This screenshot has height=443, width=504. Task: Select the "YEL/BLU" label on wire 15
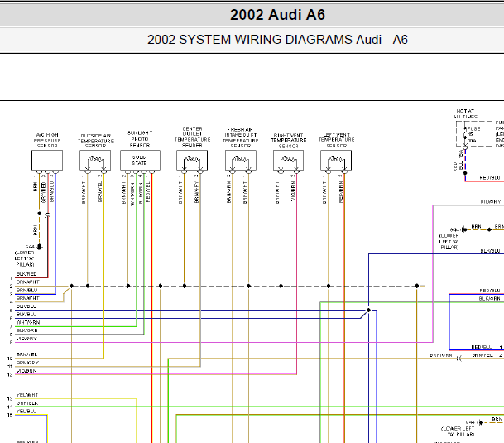click(x=26, y=412)
